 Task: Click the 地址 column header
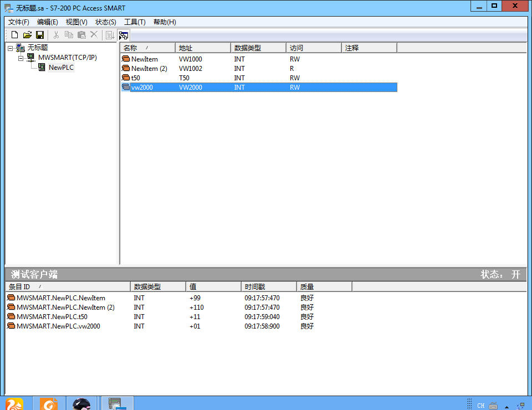click(x=202, y=48)
